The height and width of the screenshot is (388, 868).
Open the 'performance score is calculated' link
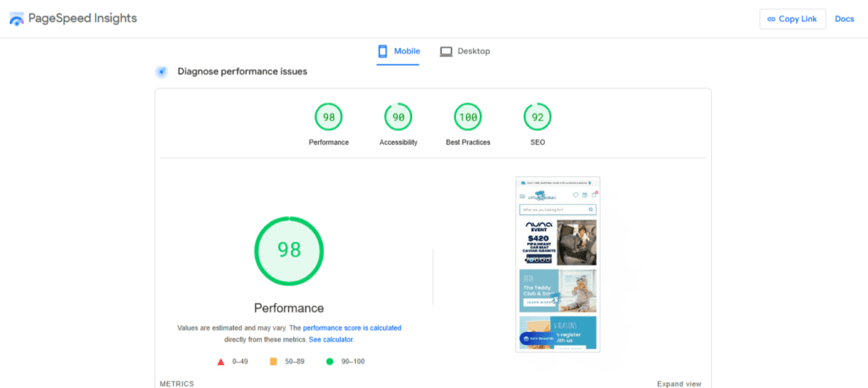coord(352,327)
